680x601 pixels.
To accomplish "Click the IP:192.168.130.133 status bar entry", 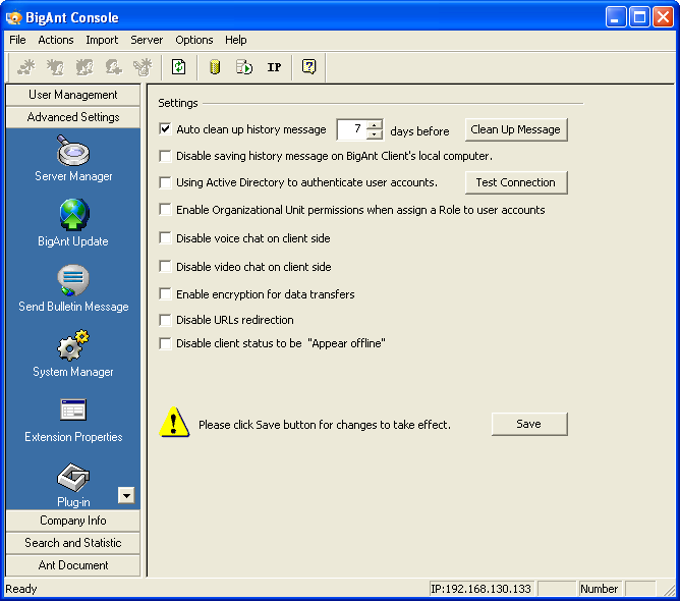I will [481, 589].
